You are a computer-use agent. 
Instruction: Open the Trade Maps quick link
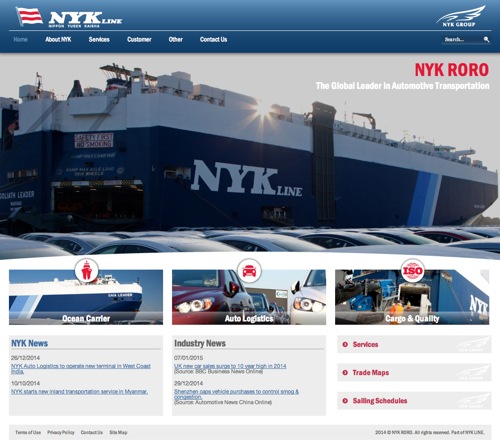(x=414, y=372)
